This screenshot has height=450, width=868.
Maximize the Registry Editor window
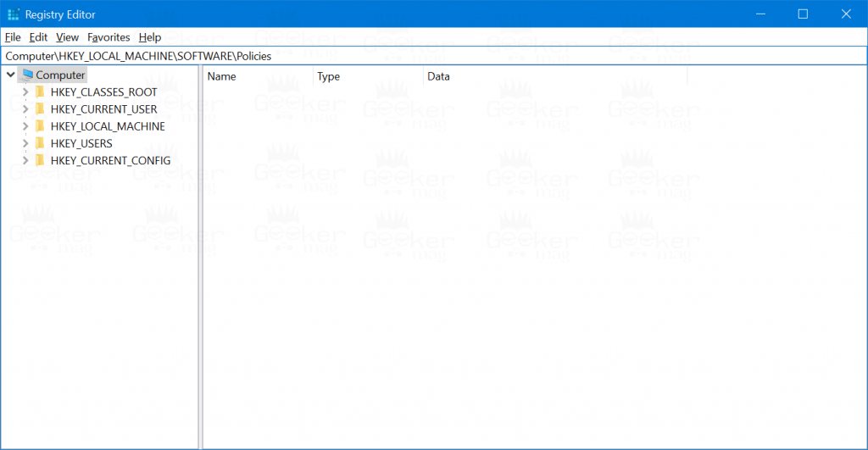803,14
